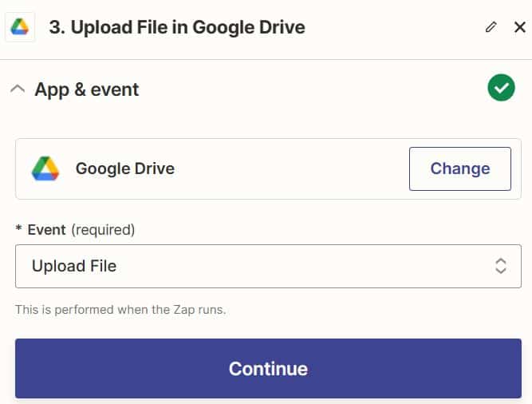The height and width of the screenshot is (404, 532).
Task: Click the Google Drive logo in header
Action: click(20, 27)
